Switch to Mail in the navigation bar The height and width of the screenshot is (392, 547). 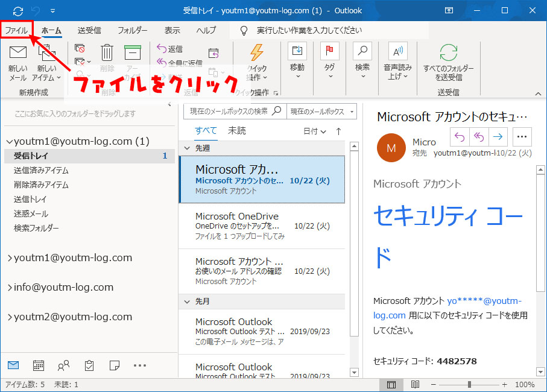pos(13,365)
